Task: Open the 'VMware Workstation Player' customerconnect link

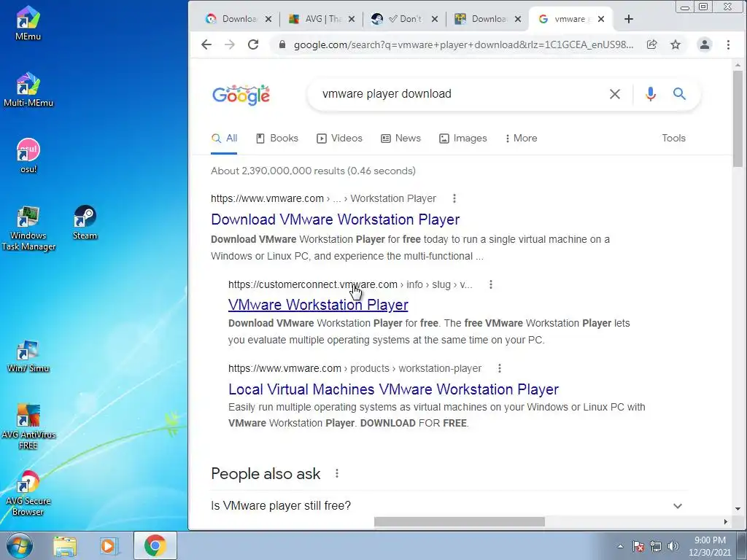Action: 318,305
